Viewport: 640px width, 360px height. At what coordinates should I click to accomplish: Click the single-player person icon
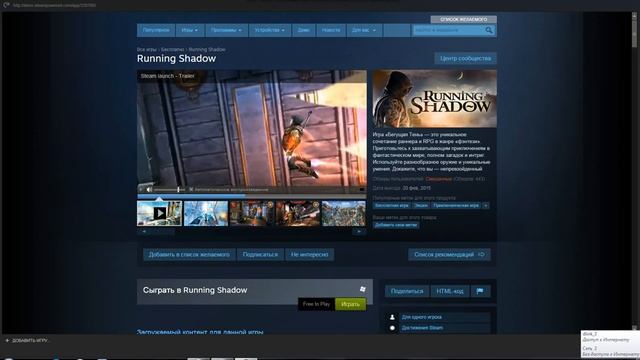tap(392, 317)
